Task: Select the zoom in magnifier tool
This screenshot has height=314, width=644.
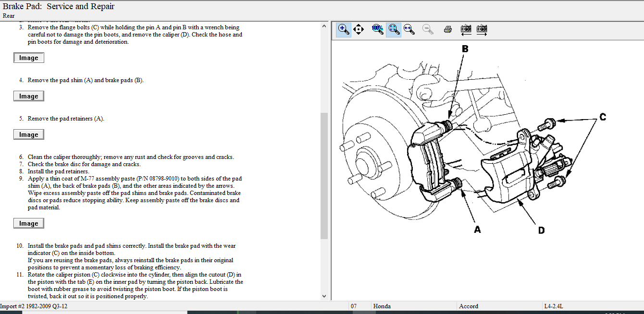Action: (344, 29)
